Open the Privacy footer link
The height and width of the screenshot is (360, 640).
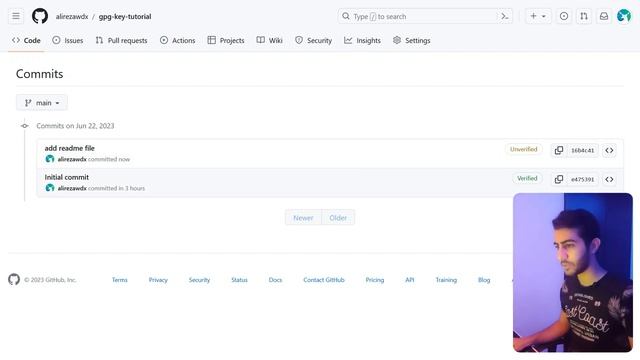(158, 280)
